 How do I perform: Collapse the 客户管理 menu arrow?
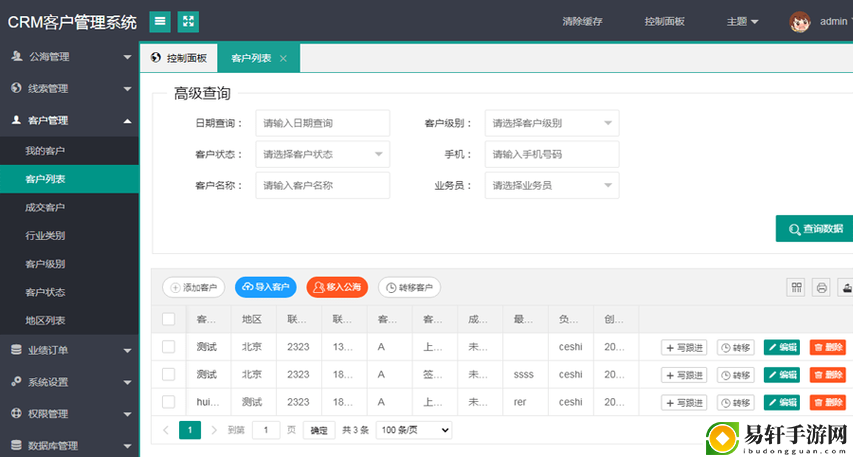coord(127,121)
